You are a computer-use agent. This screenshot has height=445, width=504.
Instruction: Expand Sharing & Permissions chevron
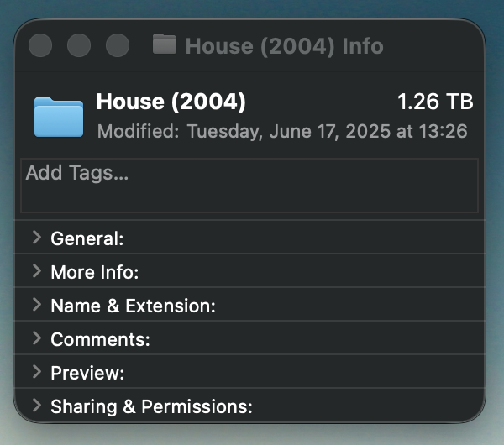point(37,406)
